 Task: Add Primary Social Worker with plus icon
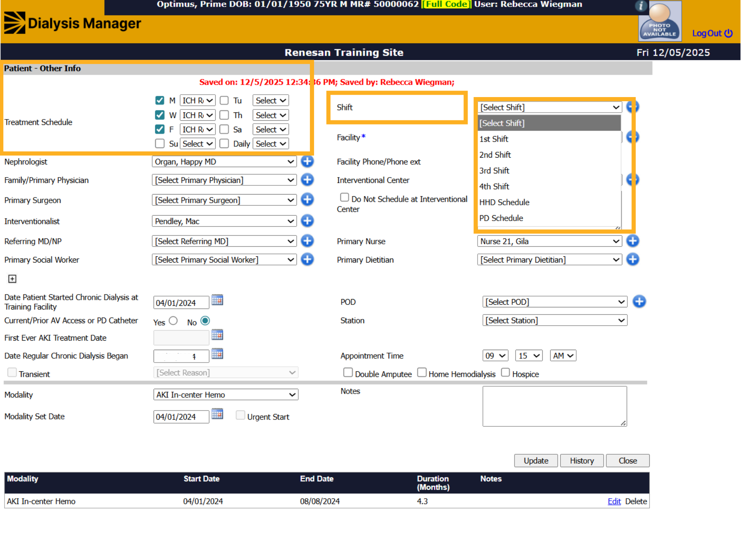click(x=307, y=259)
